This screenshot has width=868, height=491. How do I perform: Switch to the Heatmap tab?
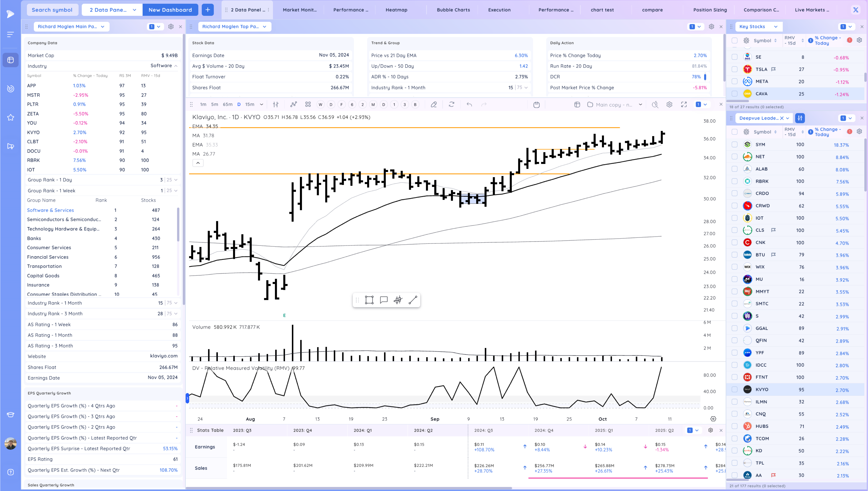click(396, 10)
